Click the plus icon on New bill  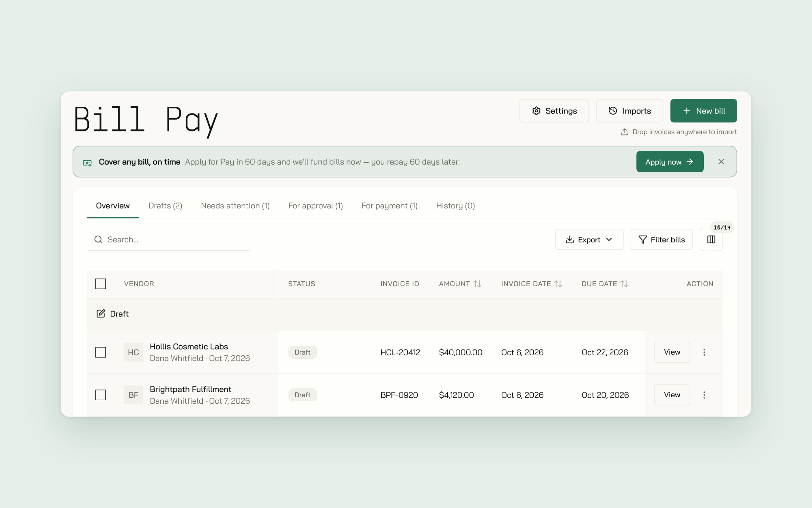click(x=686, y=111)
